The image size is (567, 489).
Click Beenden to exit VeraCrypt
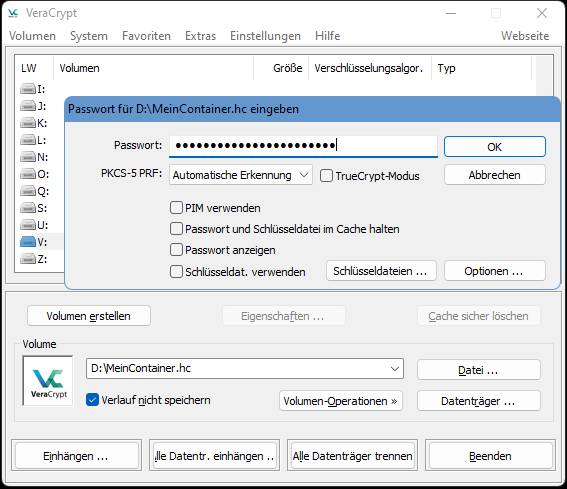[x=490, y=455]
